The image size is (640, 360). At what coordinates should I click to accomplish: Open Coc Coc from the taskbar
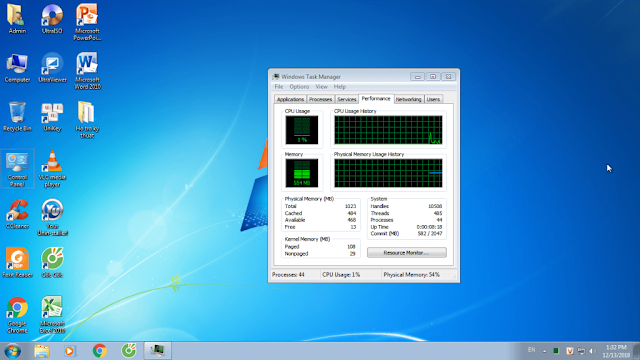[129, 351]
